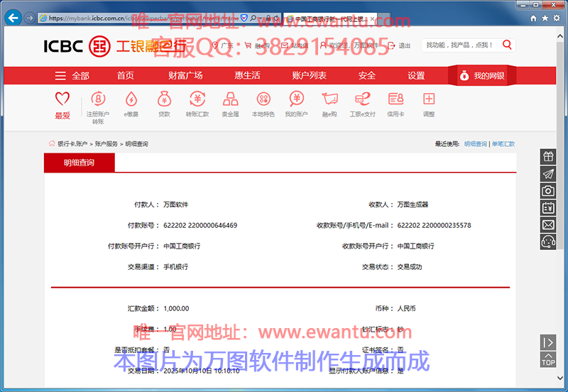The height and width of the screenshot is (392, 568).
Task: Open customer service headset sidebar icon
Action: [548, 241]
